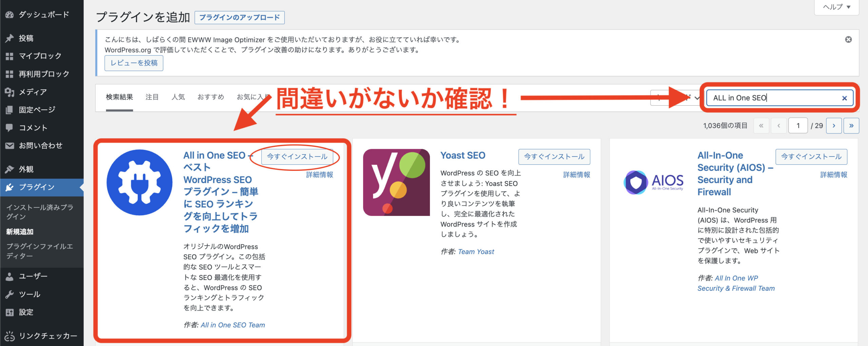The height and width of the screenshot is (346, 868).
Task: Click the Tools wrench icon
Action: click(x=9, y=294)
